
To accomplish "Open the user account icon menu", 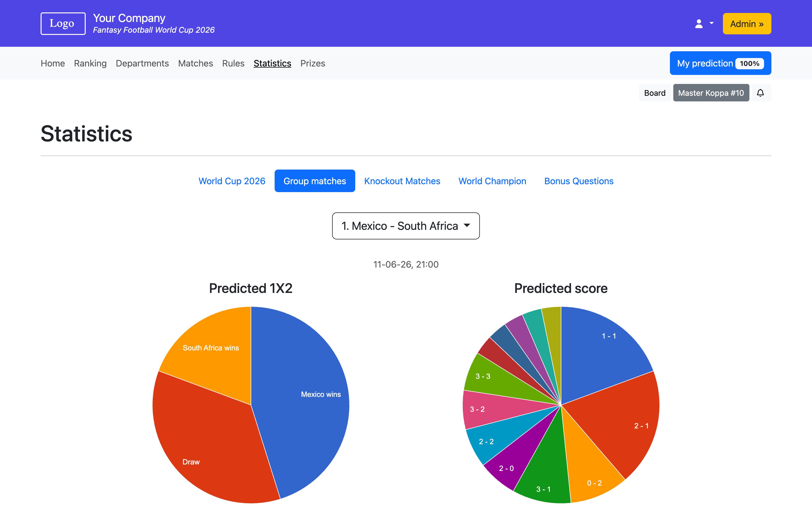I will tap(699, 24).
